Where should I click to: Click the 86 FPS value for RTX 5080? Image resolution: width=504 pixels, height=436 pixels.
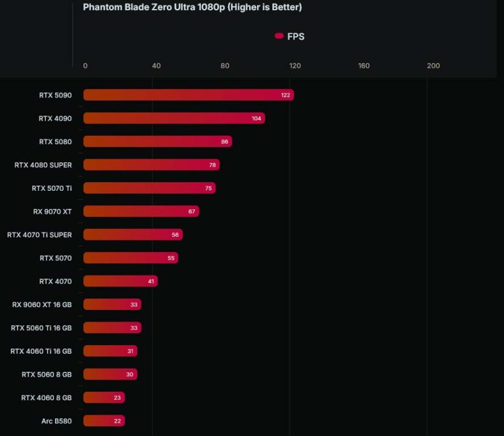224,142
